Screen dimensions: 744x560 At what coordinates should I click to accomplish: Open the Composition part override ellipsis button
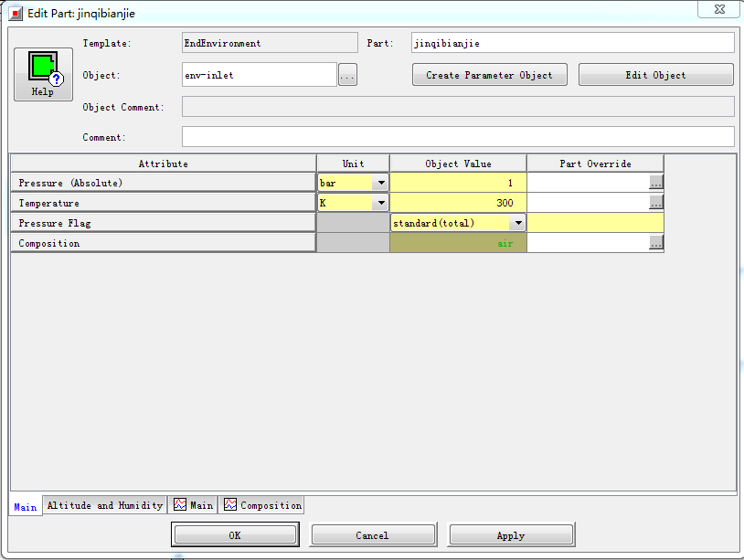point(655,243)
